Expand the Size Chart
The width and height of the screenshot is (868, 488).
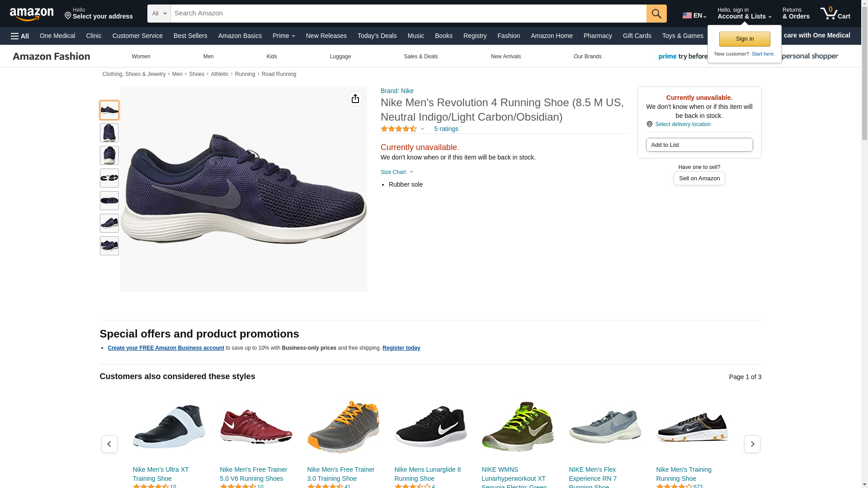(x=397, y=172)
